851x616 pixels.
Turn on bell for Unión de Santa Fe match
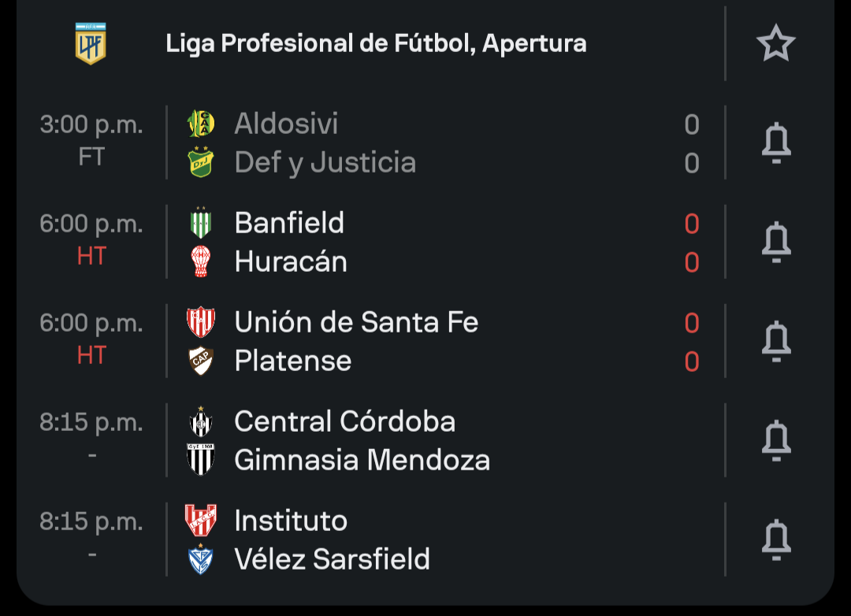point(776,341)
